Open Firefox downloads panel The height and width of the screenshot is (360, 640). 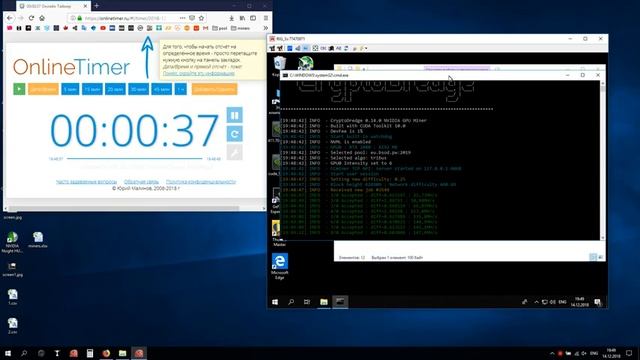click(x=231, y=18)
